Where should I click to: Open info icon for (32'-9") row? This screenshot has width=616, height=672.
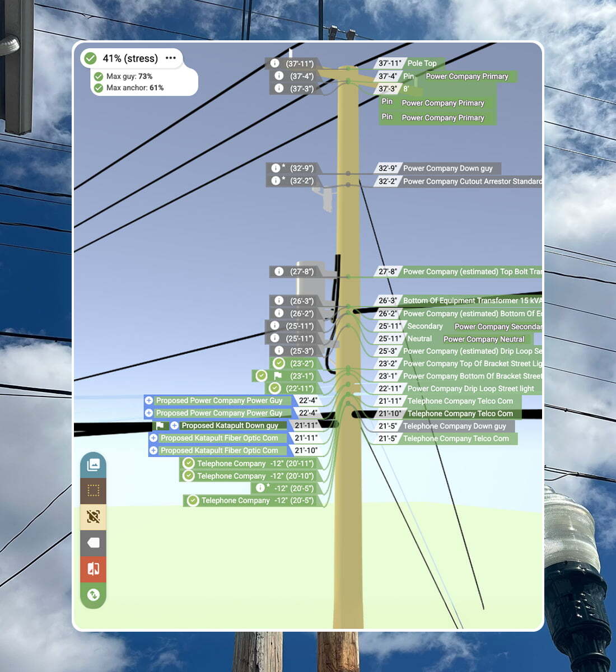[276, 168]
